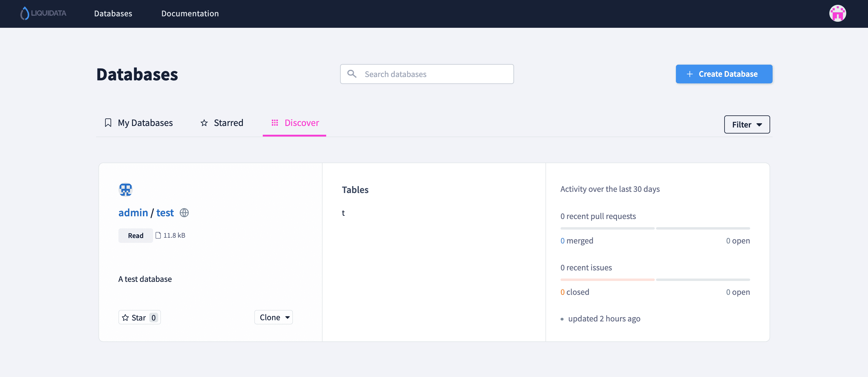
Task: Click 0 open under pull requests
Action: tap(738, 241)
